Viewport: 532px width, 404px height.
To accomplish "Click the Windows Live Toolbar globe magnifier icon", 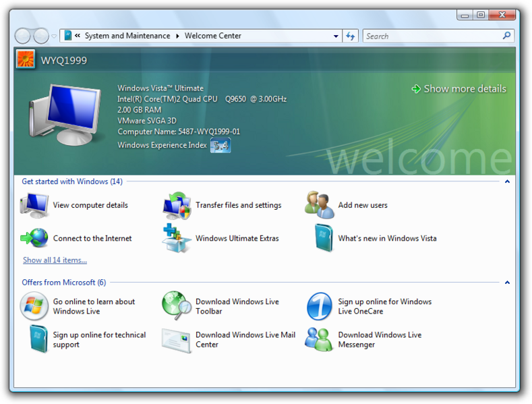I will (177, 306).
